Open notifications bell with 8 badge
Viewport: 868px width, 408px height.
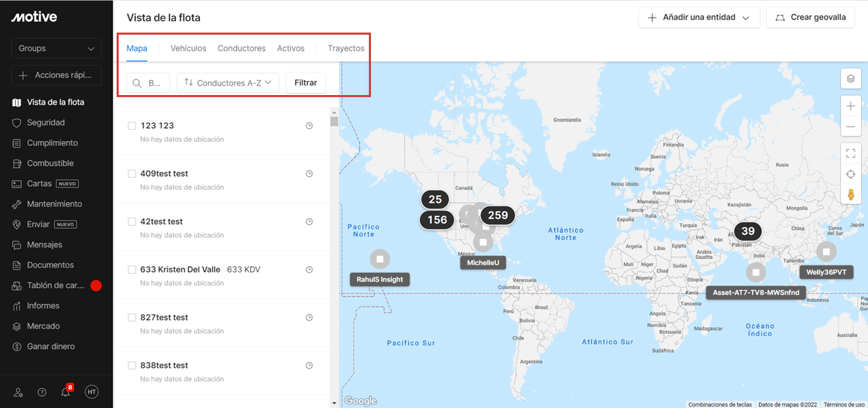(x=66, y=392)
